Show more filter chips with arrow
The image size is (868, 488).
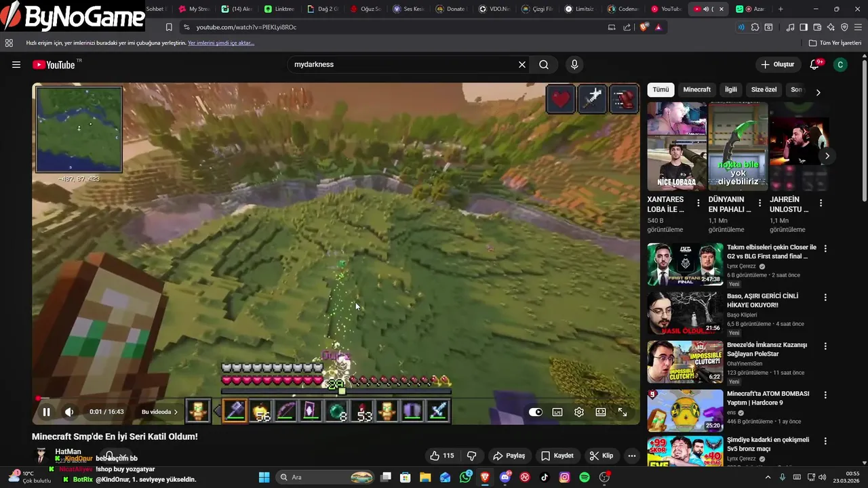[x=818, y=92]
